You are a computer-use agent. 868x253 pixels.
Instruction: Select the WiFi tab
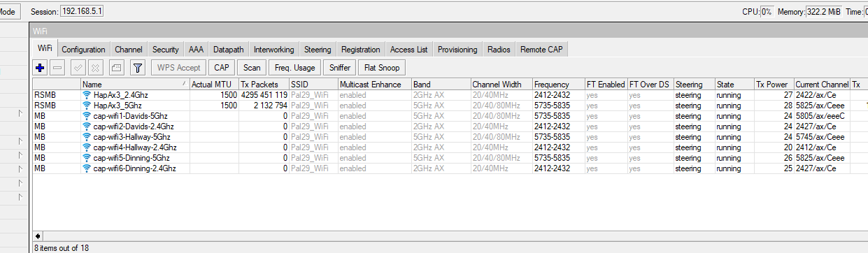tap(45, 48)
